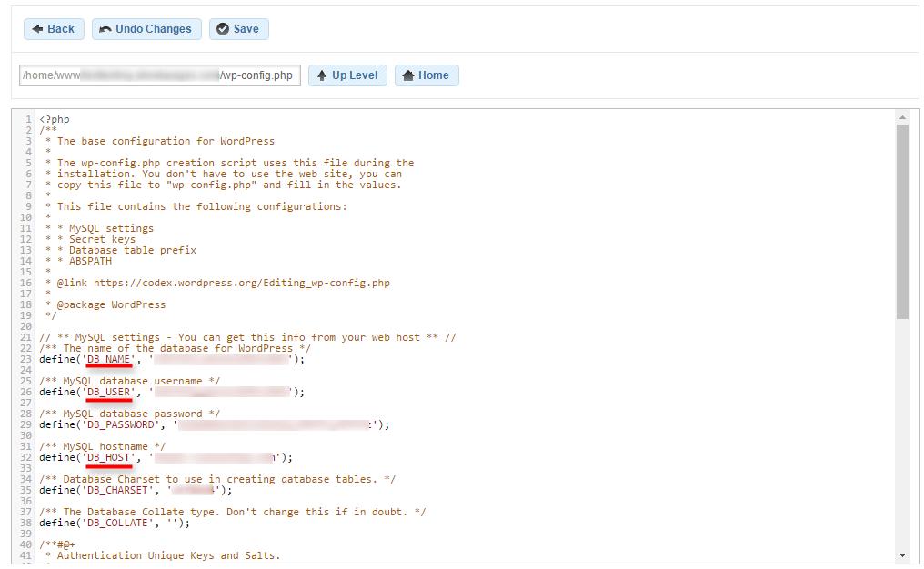Click the scrollbar up arrow
Screen dimensions: 924x569
tap(901, 117)
